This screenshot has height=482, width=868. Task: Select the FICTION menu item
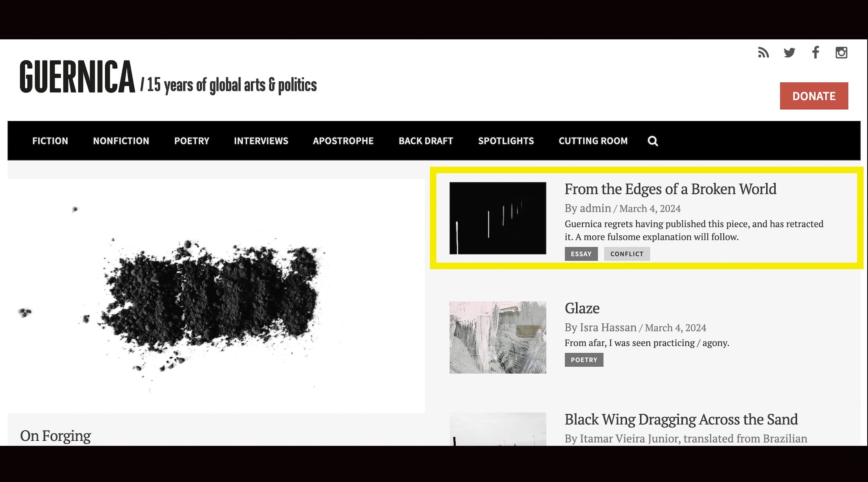[x=50, y=141]
